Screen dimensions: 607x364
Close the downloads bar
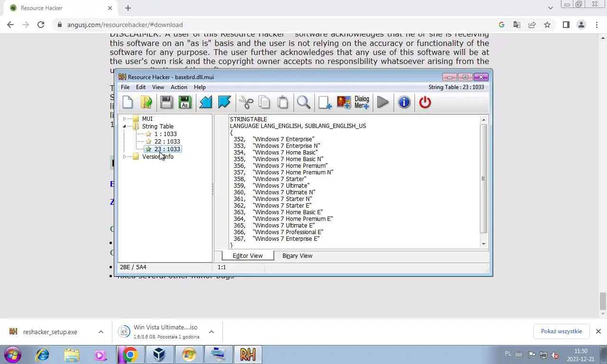tap(598, 331)
